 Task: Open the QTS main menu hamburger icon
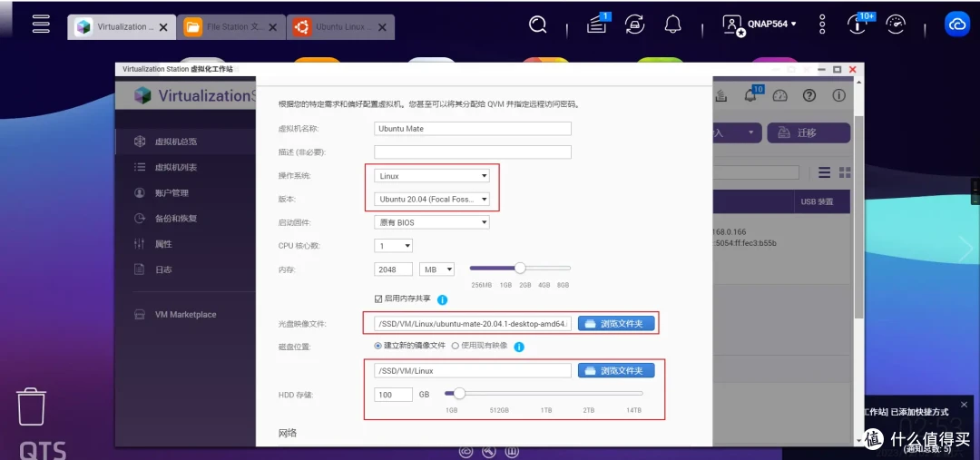point(41,24)
